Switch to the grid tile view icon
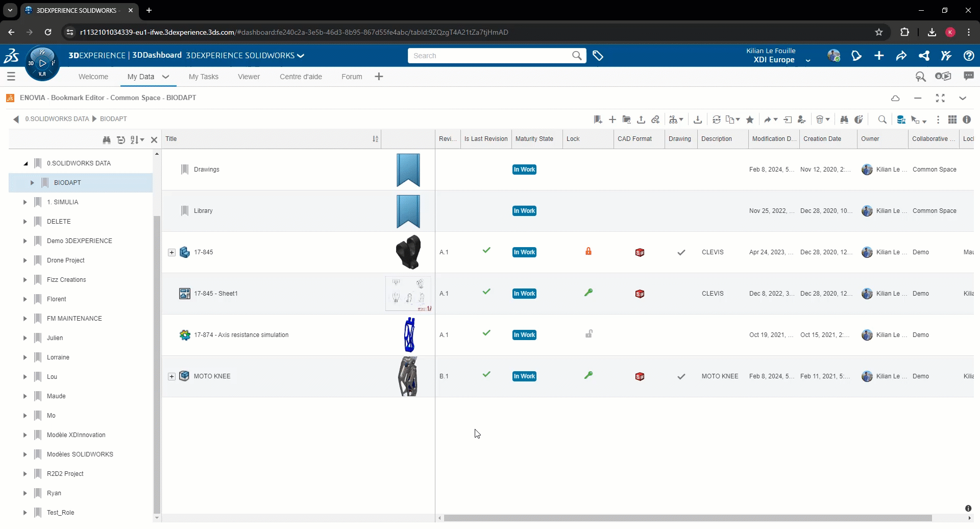 click(x=952, y=119)
